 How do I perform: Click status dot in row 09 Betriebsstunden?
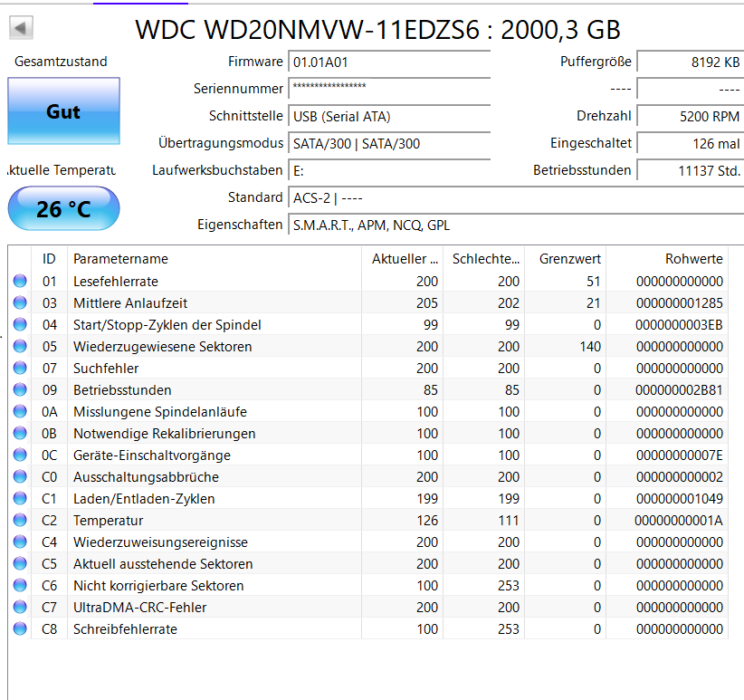[20, 389]
